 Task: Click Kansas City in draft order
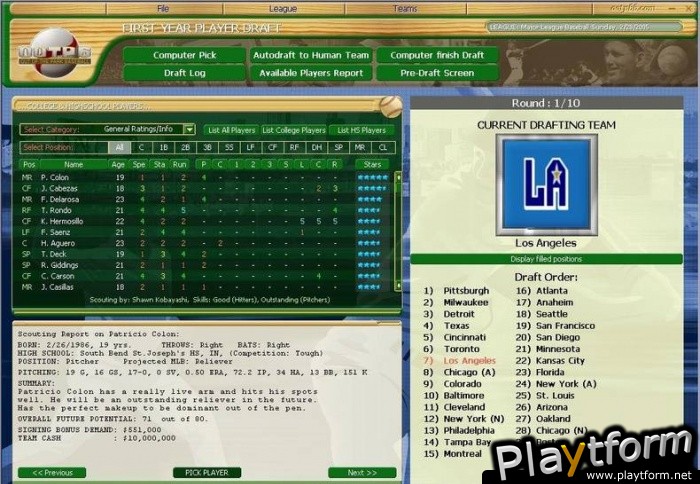click(560, 360)
